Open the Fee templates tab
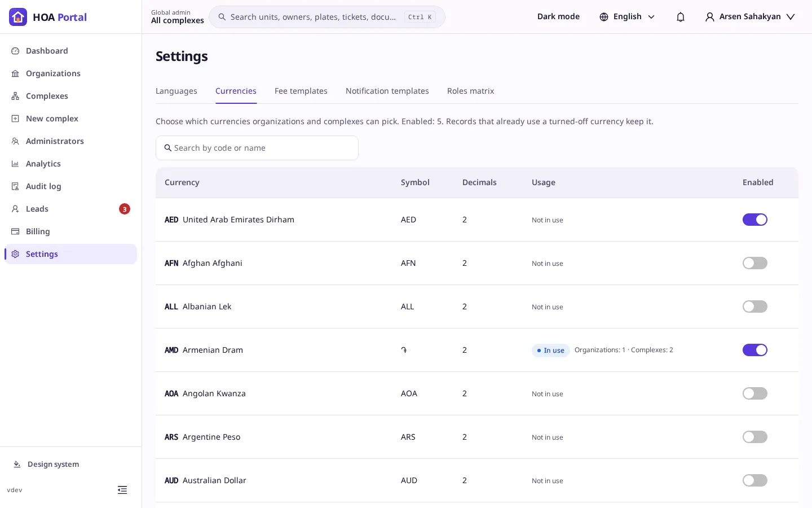The width and height of the screenshot is (812, 508). coord(301,91)
